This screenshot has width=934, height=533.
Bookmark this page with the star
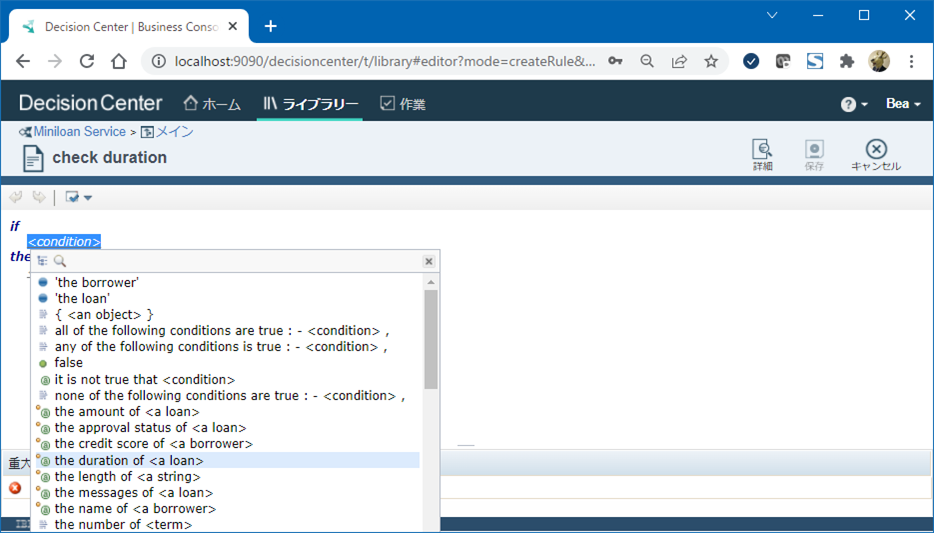click(711, 61)
